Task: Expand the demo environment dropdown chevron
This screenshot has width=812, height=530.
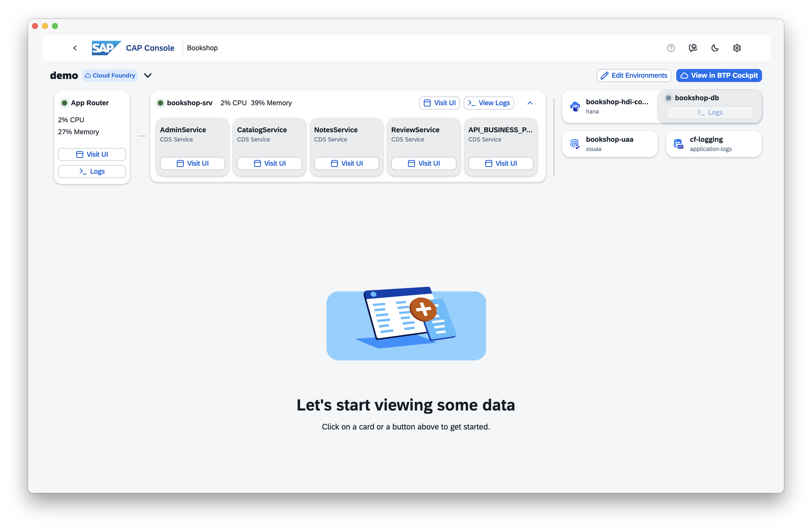Action: 148,75
